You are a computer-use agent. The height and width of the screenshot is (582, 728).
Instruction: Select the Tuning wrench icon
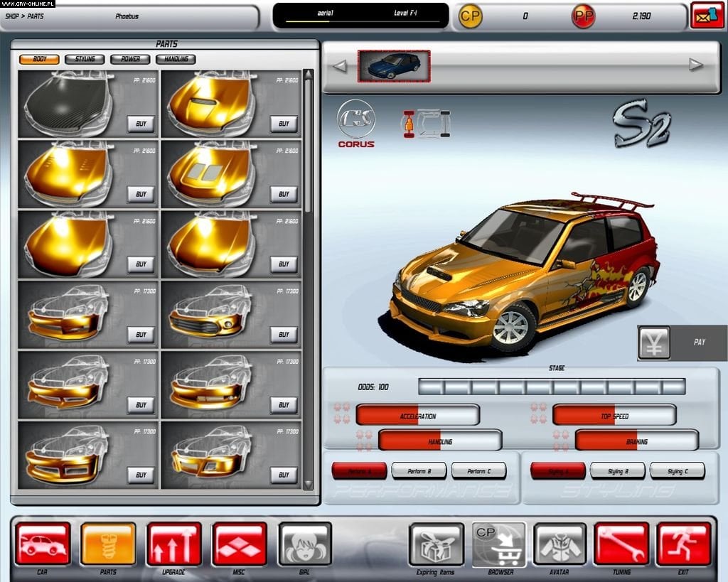(x=623, y=544)
